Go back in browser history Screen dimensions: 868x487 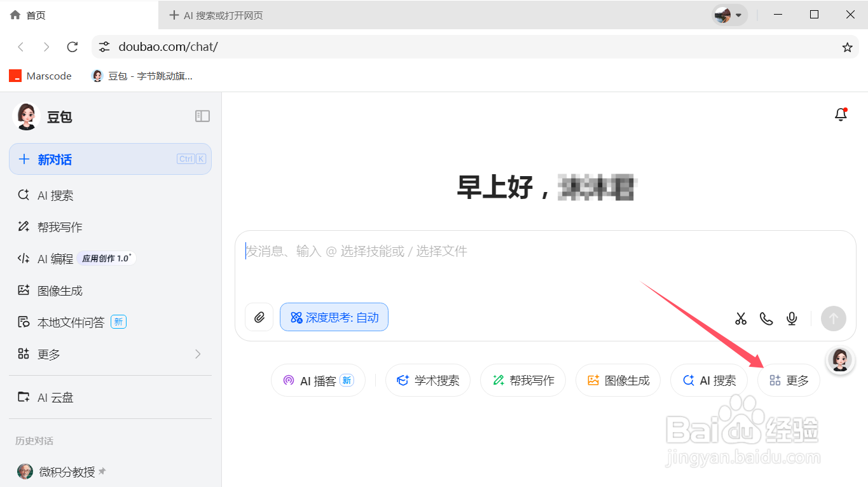pos(21,47)
